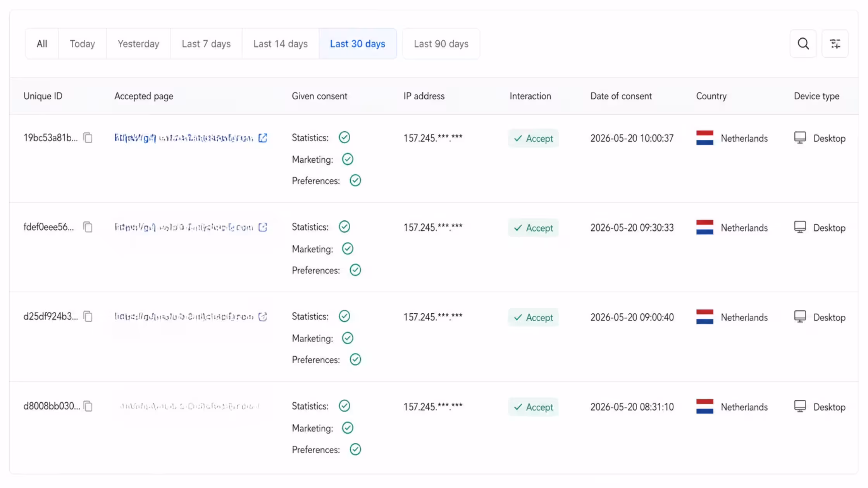Click IP address in 19bc53a81b row
Screen dimensions: 868x488
[x=433, y=138]
